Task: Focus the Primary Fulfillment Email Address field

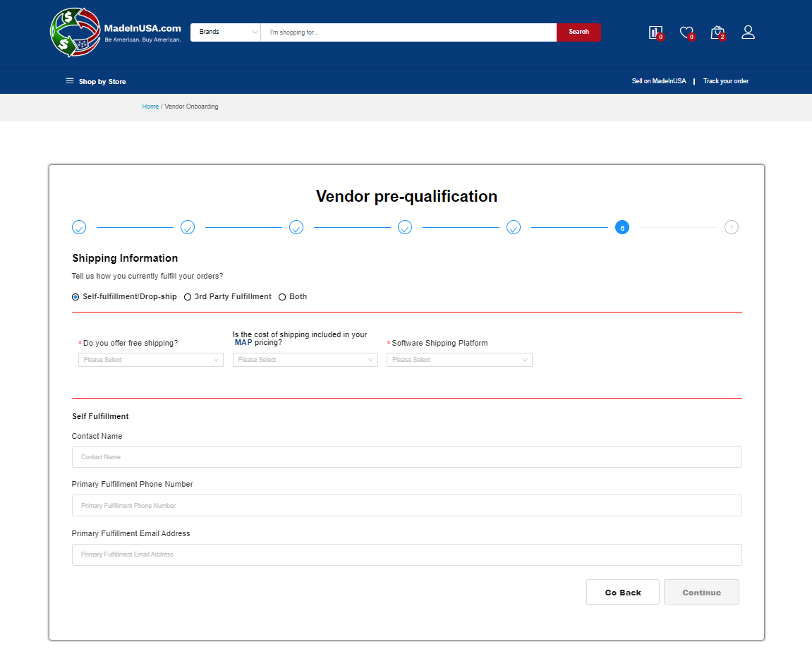Action: 406,554
